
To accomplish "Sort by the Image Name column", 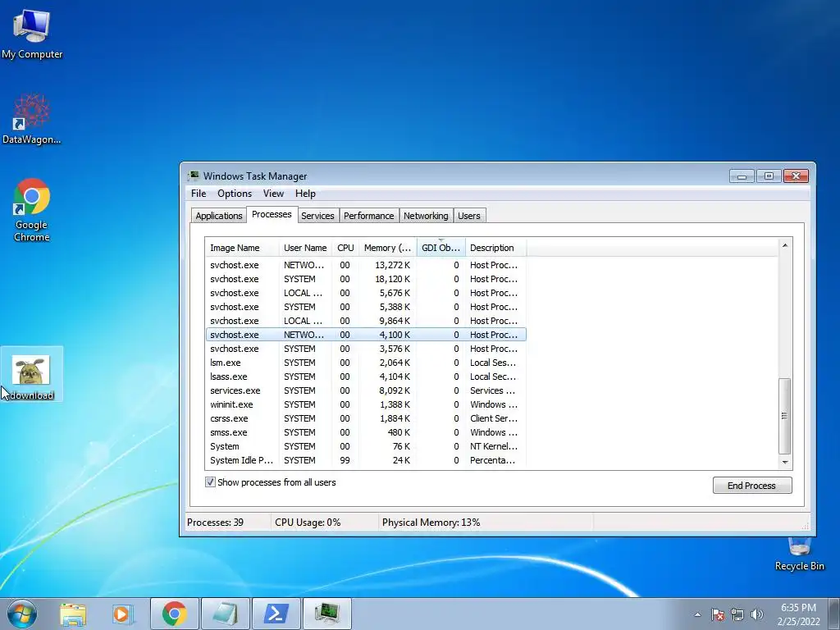I will [x=242, y=248].
